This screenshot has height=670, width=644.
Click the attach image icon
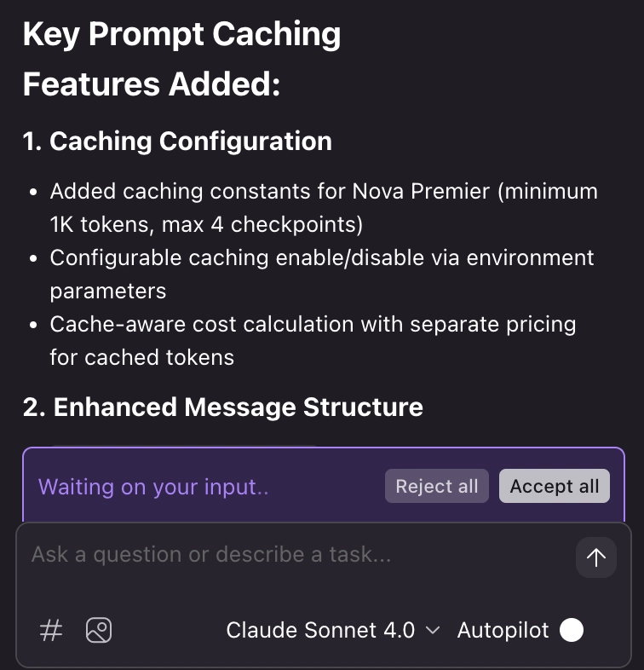(99, 631)
